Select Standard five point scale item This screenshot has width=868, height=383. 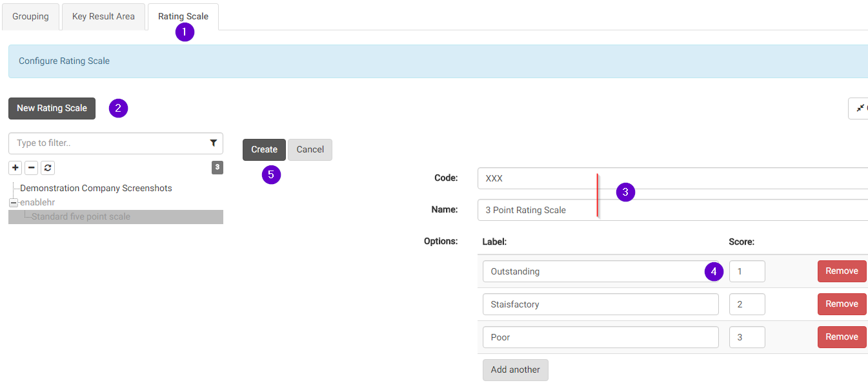point(81,217)
